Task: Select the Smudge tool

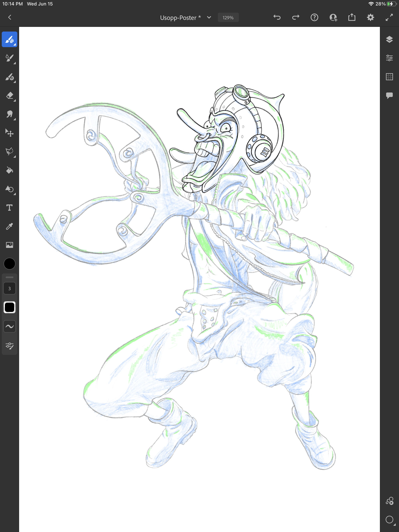Action: coord(9,114)
